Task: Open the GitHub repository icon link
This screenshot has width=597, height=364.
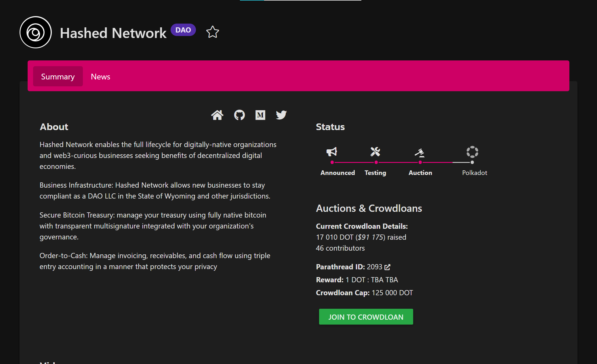Action: click(239, 115)
